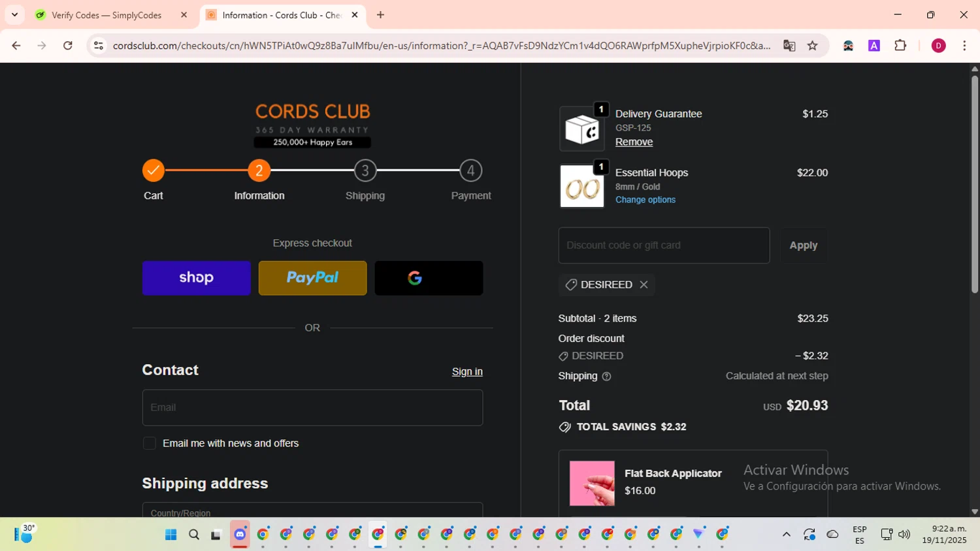
Task: Click the Cords Club logo
Action: (312, 125)
